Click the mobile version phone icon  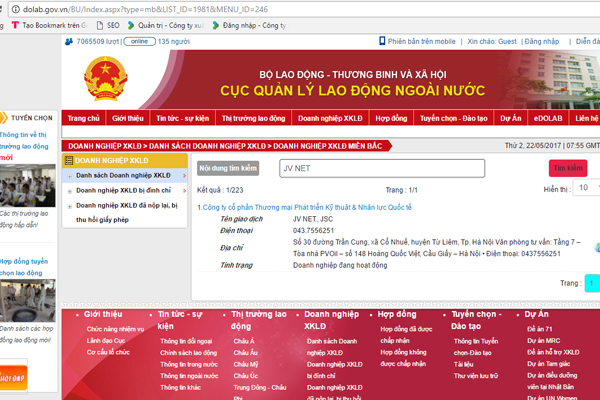(382, 41)
